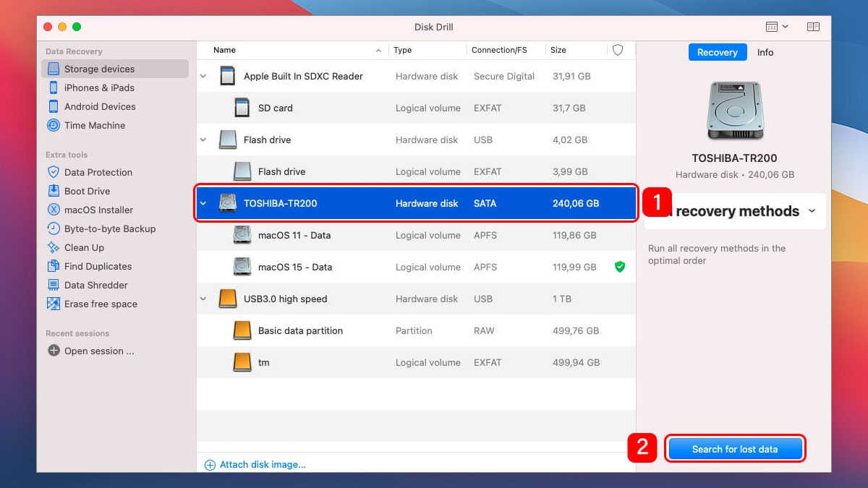Click the tm volume icon
This screenshot has width=868, height=488.
242,362
